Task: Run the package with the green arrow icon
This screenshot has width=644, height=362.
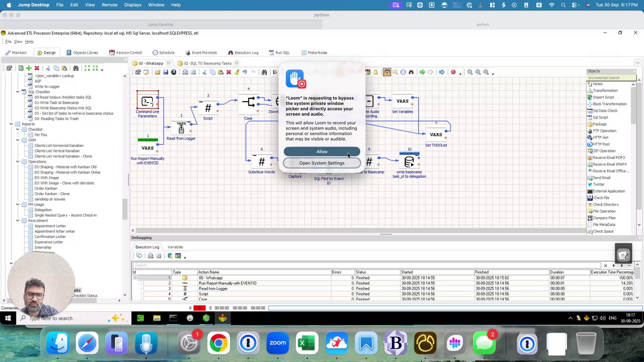Action: tap(422, 72)
